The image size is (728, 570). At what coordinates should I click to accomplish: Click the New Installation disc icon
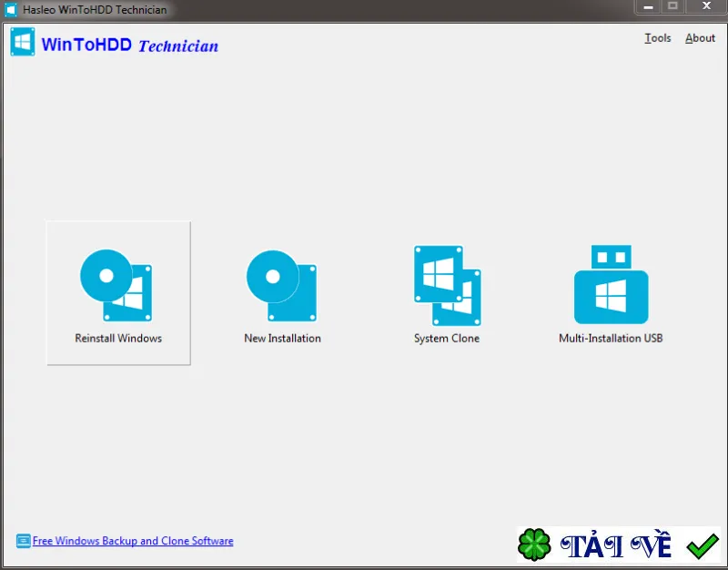coord(281,286)
